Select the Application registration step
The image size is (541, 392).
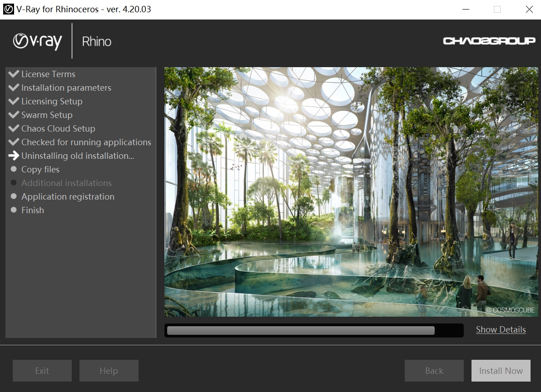tap(68, 196)
